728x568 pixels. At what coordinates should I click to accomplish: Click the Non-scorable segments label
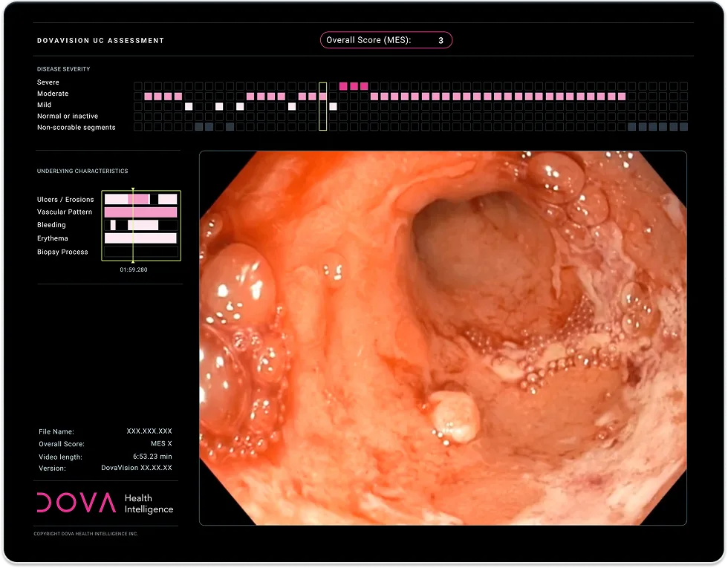77,128
